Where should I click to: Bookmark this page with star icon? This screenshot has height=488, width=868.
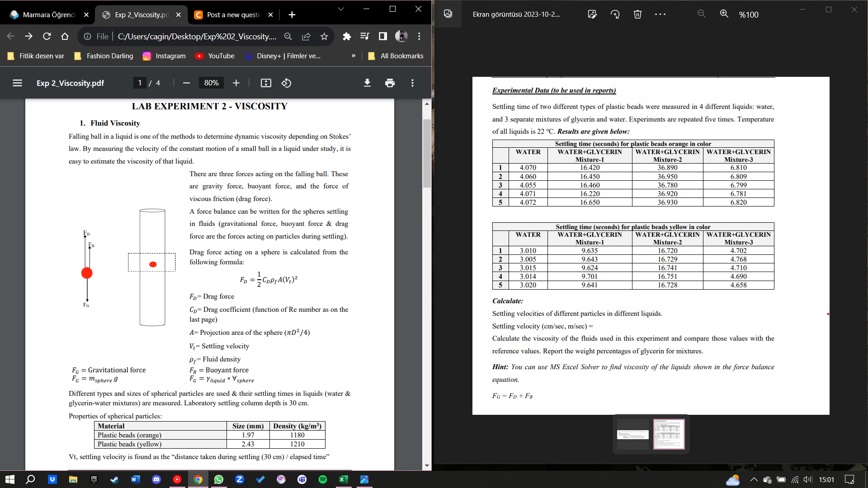click(x=324, y=36)
